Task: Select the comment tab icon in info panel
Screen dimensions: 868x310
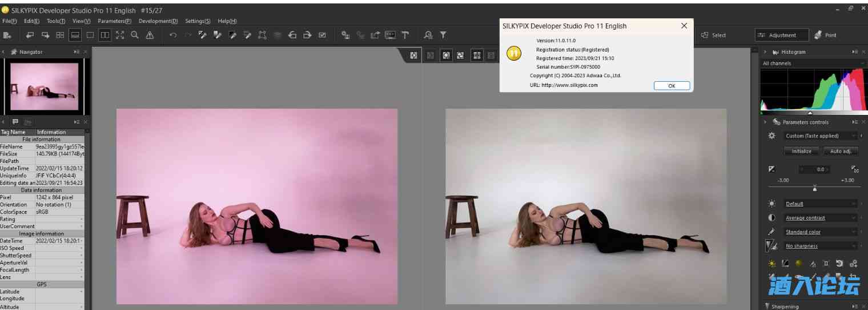Action: coord(15,122)
